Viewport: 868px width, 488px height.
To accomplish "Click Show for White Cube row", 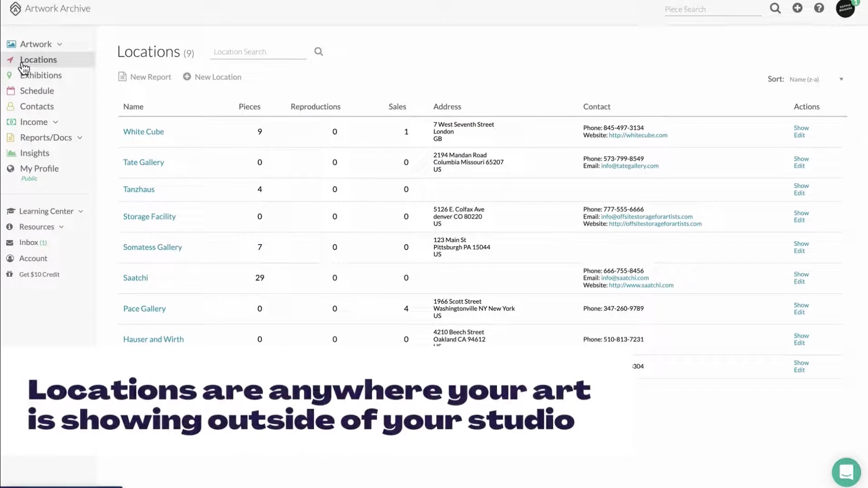I will 801,128.
